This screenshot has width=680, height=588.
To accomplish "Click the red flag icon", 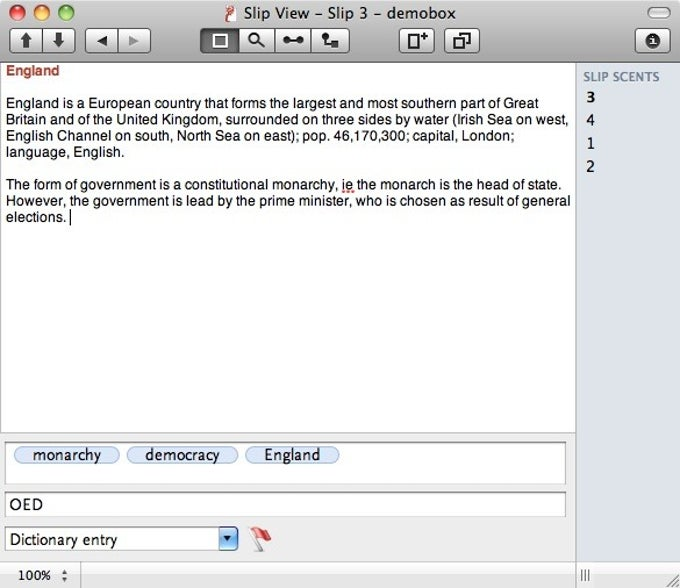I will (260, 539).
